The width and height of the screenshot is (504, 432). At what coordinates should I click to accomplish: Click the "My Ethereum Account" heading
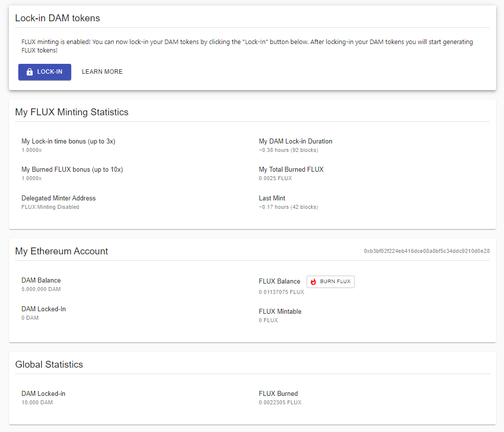pyautogui.click(x=61, y=251)
